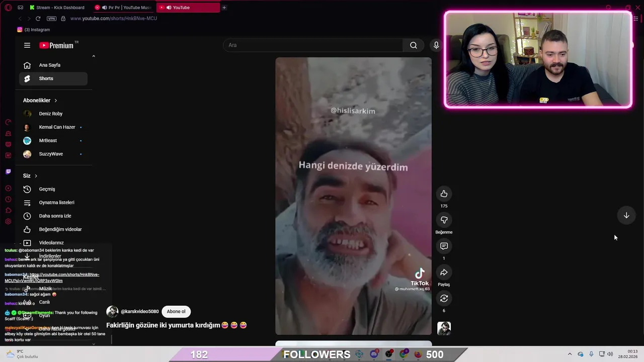
Task: Open Opera sidebar settings gear
Action: pos(8,222)
